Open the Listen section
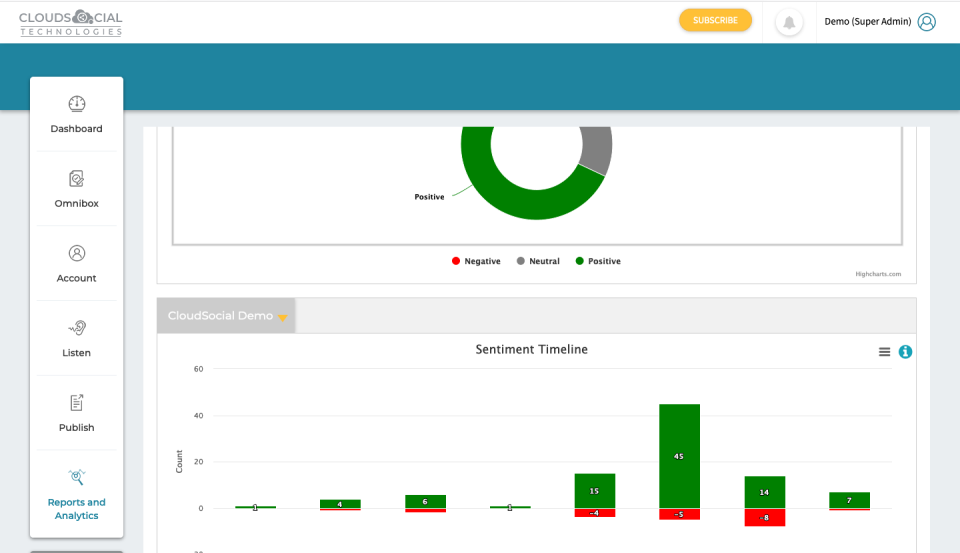 [x=77, y=339]
